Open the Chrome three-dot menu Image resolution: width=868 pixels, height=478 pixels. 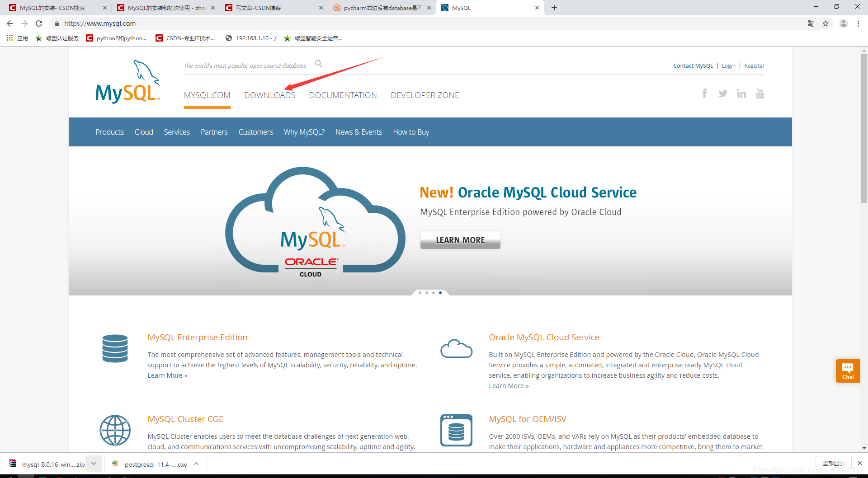click(858, 23)
